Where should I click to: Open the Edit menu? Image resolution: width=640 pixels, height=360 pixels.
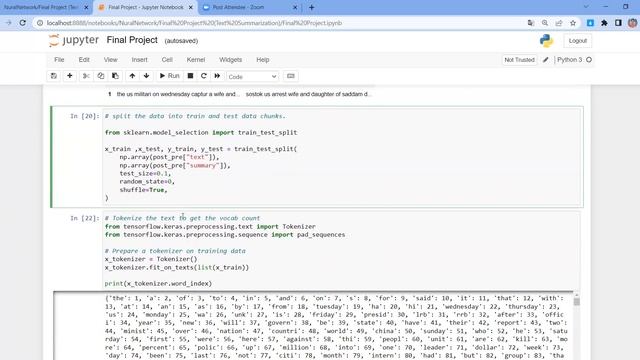[x=84, y=60]
